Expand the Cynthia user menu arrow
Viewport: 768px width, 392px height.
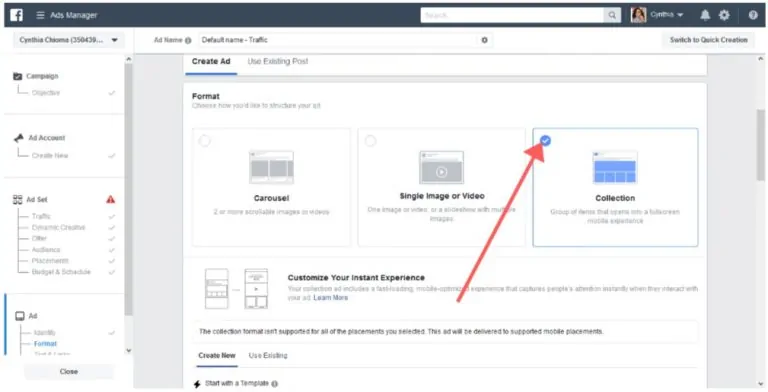click(680, 15)
